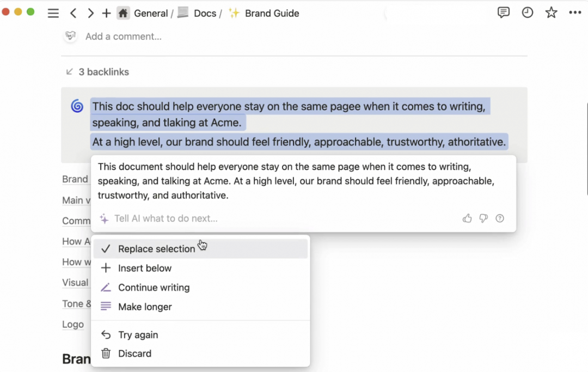588x372 pixels.
Task: Go back with the left arrow
Action: 73,14
